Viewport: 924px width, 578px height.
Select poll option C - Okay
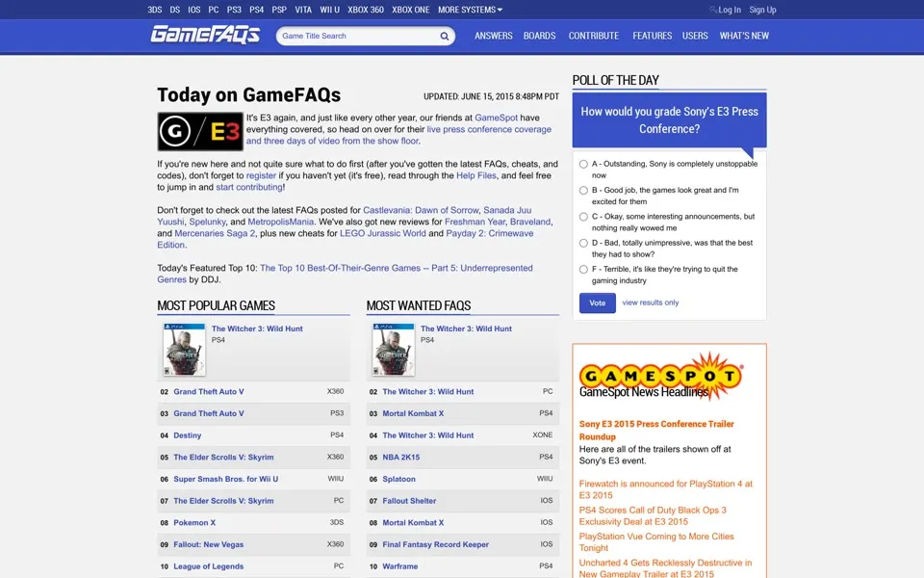pos(583,217)
